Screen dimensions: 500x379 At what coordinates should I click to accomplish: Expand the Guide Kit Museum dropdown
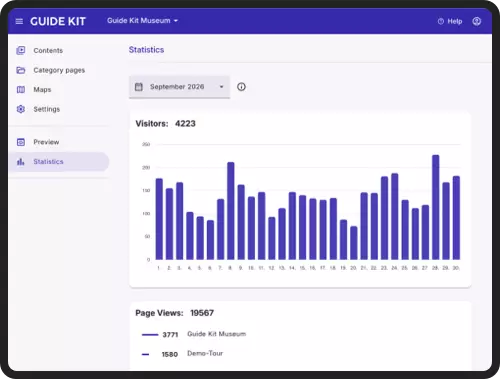coord(142,21)
